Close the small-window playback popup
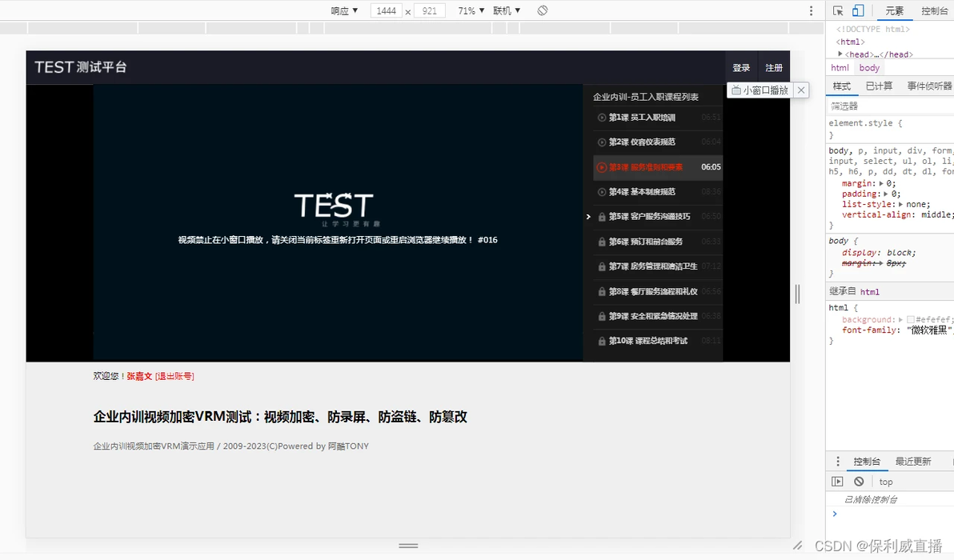 click(801, 90)
